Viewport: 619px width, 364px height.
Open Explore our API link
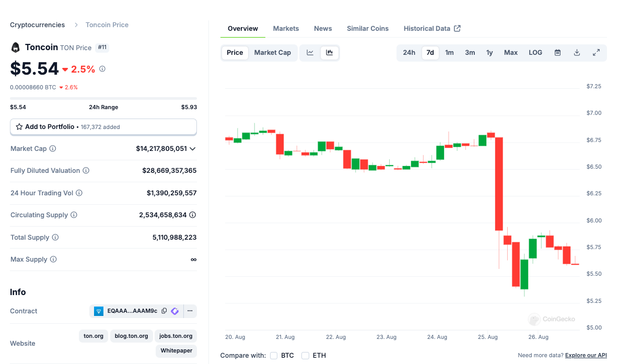coord(586,355)
